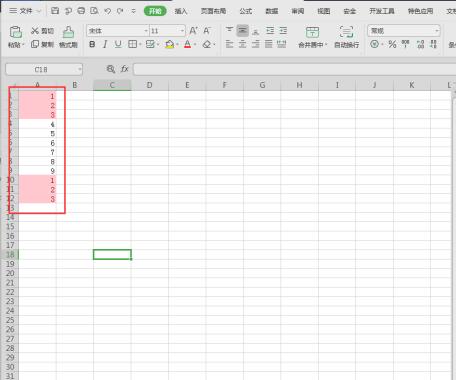Click the currency format icon
This screenshot has width=456, height=380.
click(375, 44)
